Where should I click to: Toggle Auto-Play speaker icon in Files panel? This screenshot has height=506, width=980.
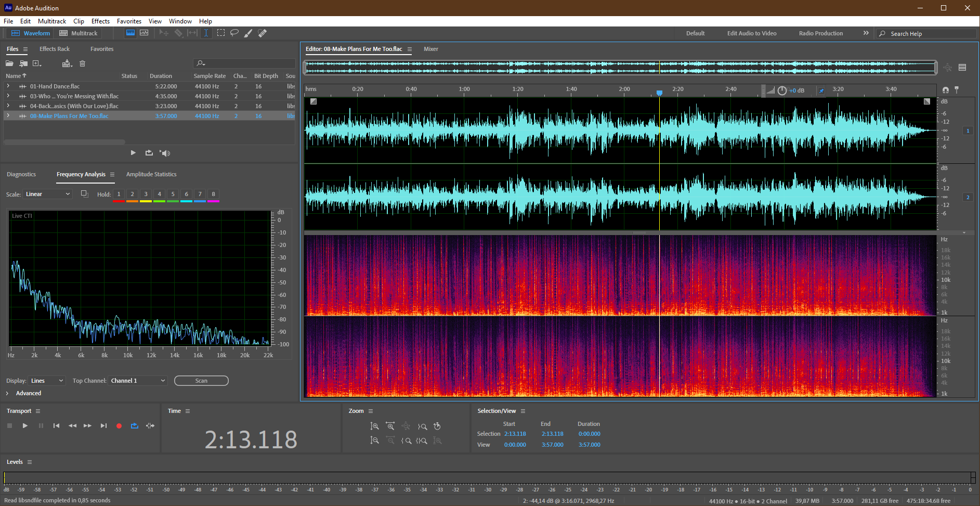165,153
